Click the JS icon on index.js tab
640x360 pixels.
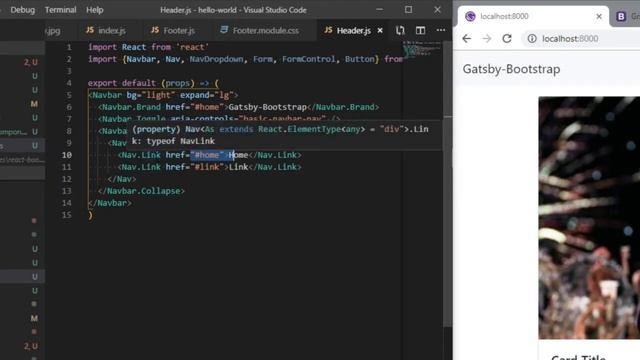[90, 30]
